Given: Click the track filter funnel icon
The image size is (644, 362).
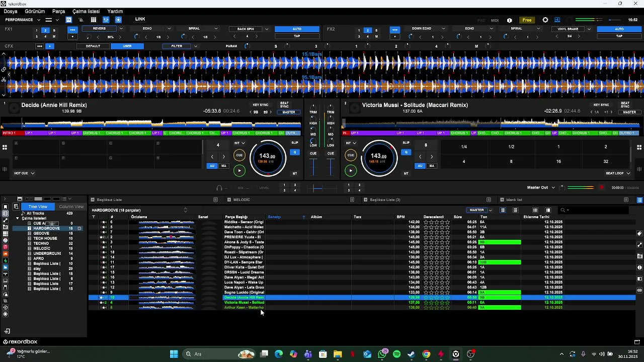Looking at the screenshot, I should click(x=94, y=217).
